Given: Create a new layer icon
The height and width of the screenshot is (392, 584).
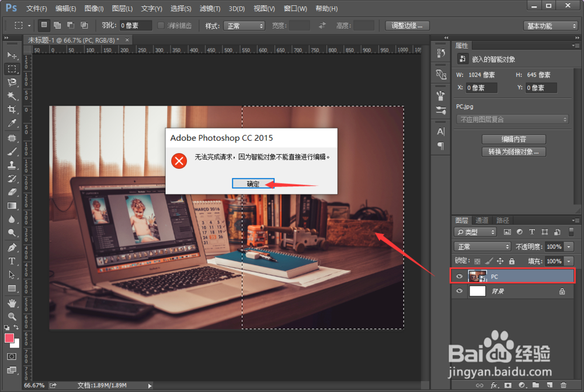Looking at the screenshot, I should [x=550, y=385].
